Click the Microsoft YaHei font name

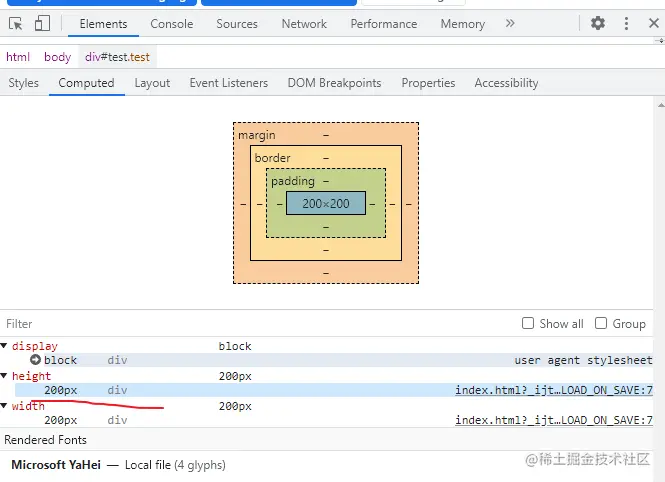[x=56, y=465]
